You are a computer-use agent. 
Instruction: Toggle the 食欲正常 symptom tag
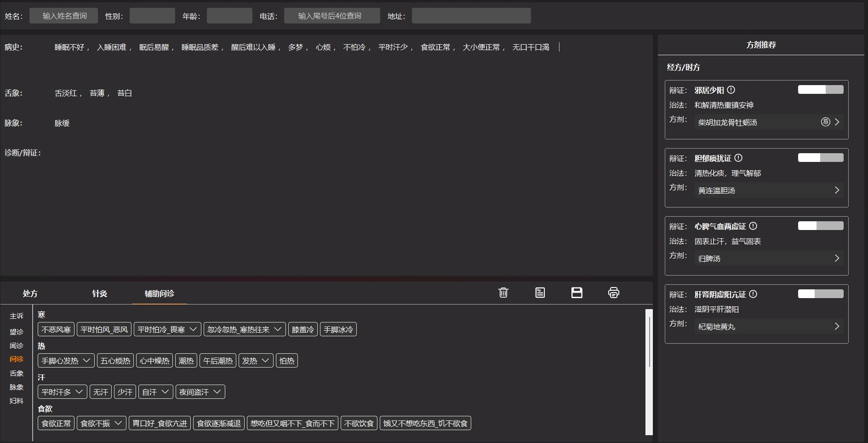pos(56,423)
